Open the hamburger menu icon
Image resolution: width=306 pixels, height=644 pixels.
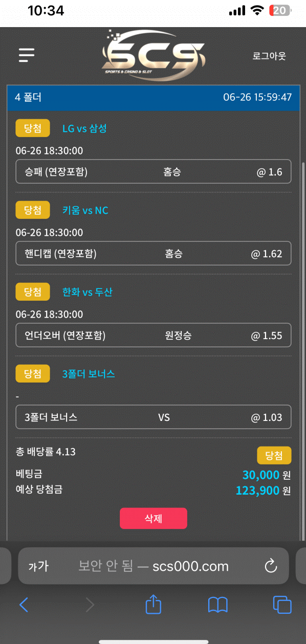(27, 55)
